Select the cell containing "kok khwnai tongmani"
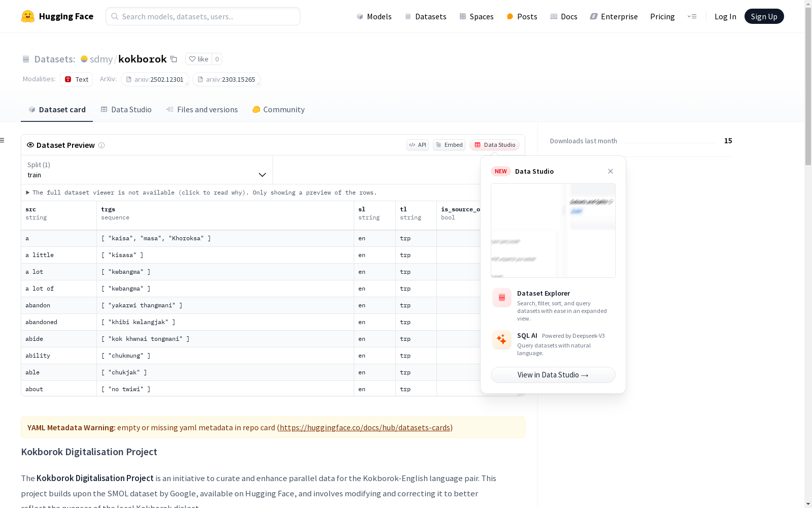Viewport: 812px width, 508px height. tap(225, 339)
